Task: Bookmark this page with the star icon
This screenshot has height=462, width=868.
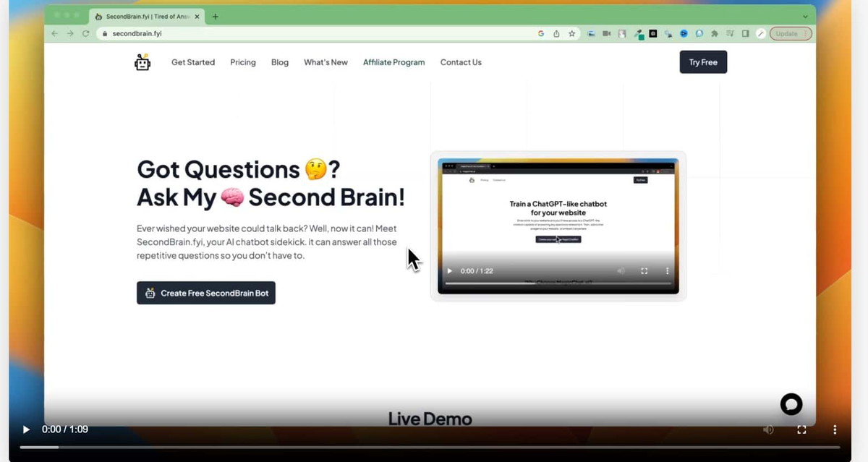Action: tap(571, 34)
